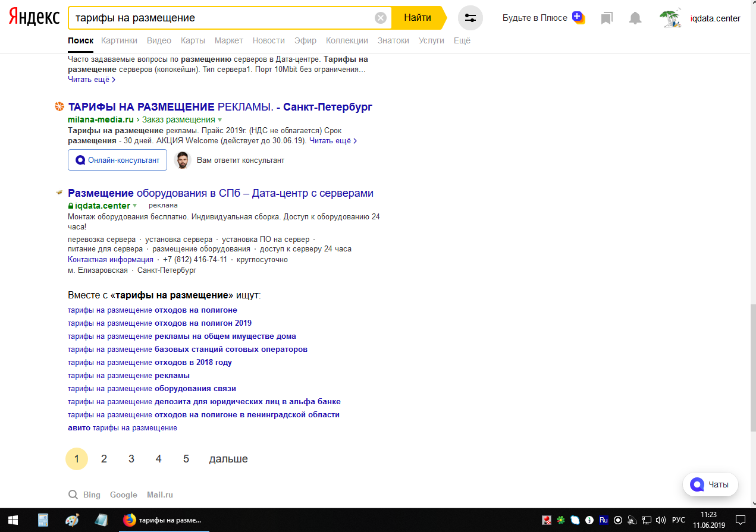Switch to the Услуги tab

point(432,40)
